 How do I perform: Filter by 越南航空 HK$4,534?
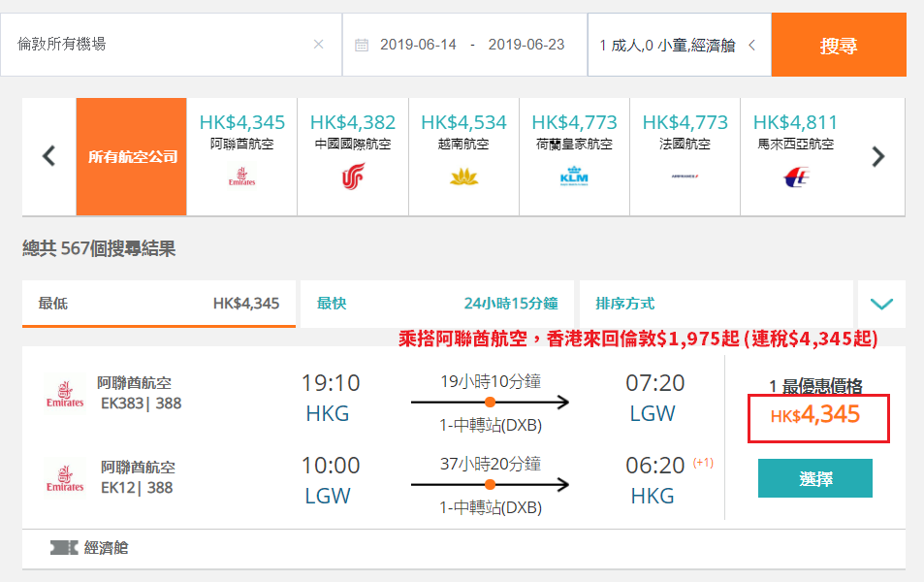click(463, 156)
